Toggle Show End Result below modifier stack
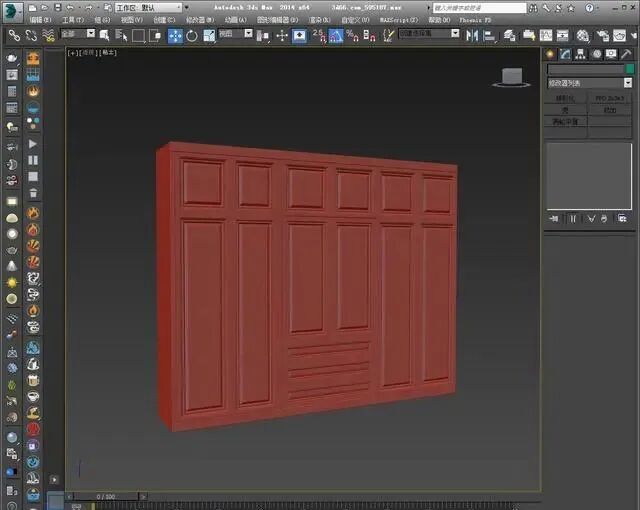This screenshot has width=640, height=510. 573,219
